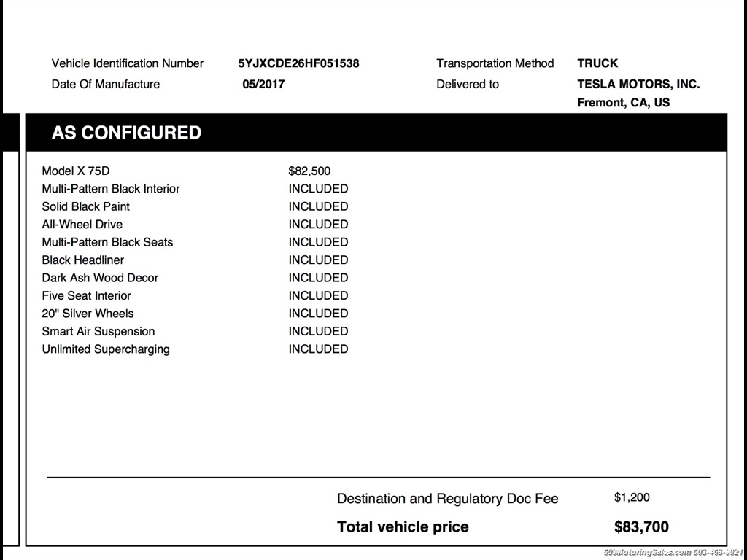The width and height of the screenshot is (747, 560).
Task: Select the All-Wheel Drive line
Action: pyautogui.click(x=82, y=225)
